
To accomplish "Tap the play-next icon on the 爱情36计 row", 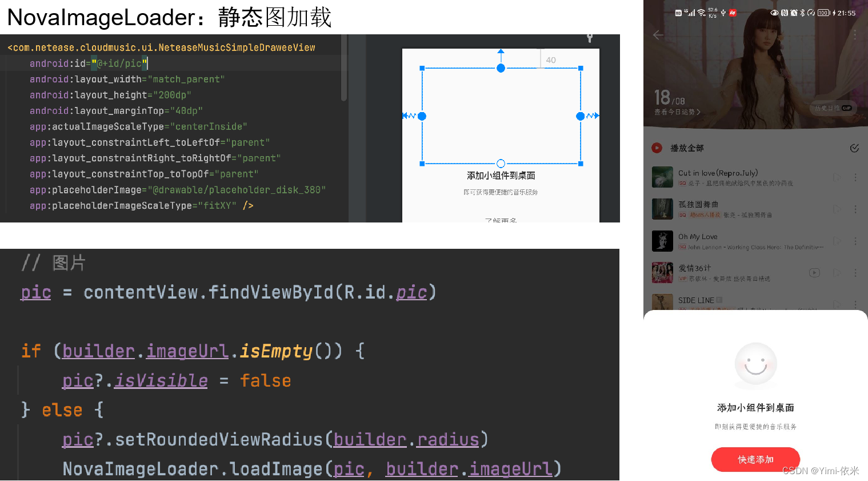I will [x=837, y=273].
